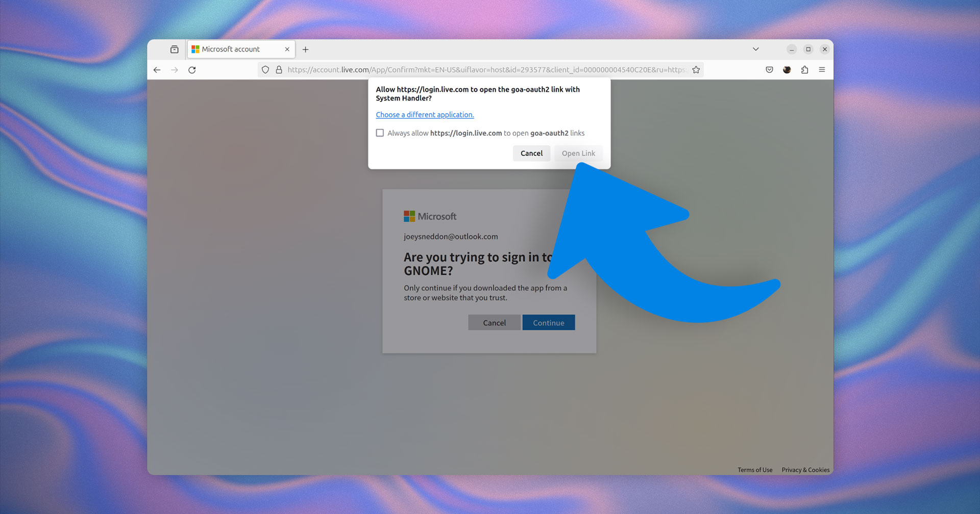
Task: Cancel the goa-oauth2 link prompt
Action: pos(531,153)
